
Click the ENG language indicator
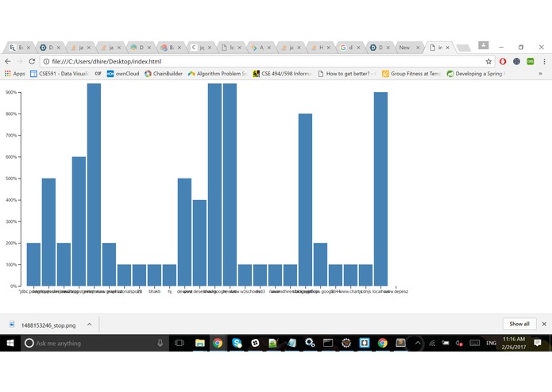pos(492,343)
